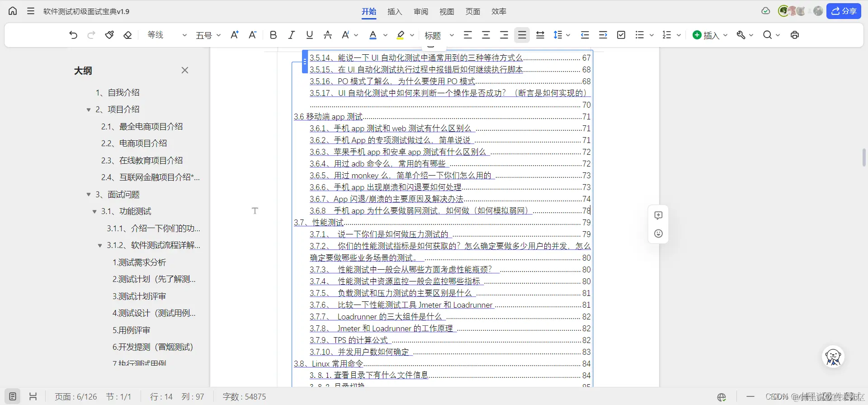Justify text alignment
The image size is (868, 405).
tap(522, 35)
